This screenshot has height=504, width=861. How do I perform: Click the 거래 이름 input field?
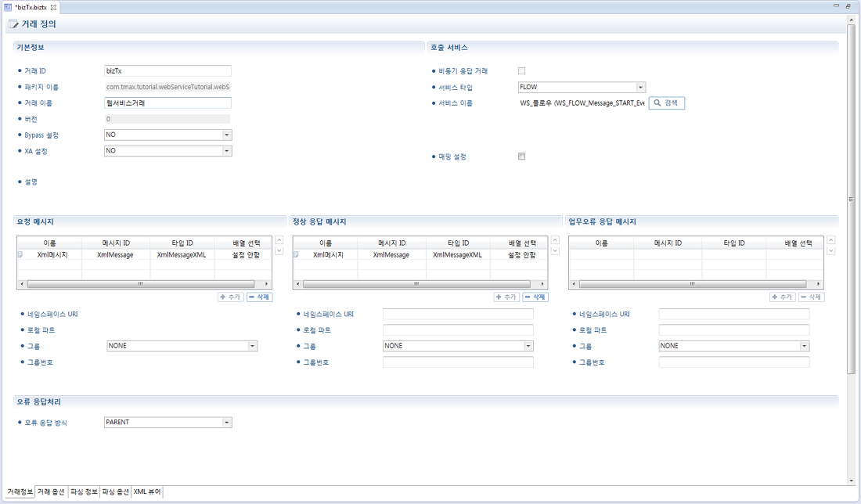[168, 103]
